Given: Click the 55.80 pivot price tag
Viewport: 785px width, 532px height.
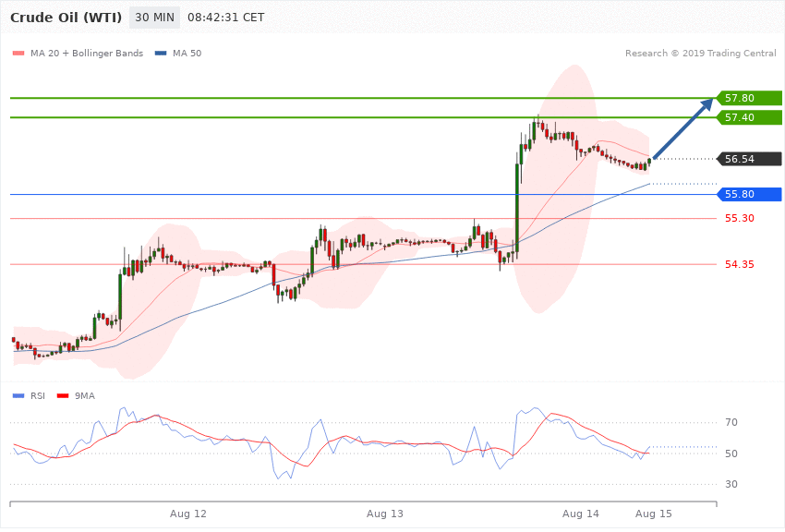Looking at the screenshot, I should coord(749,194).
